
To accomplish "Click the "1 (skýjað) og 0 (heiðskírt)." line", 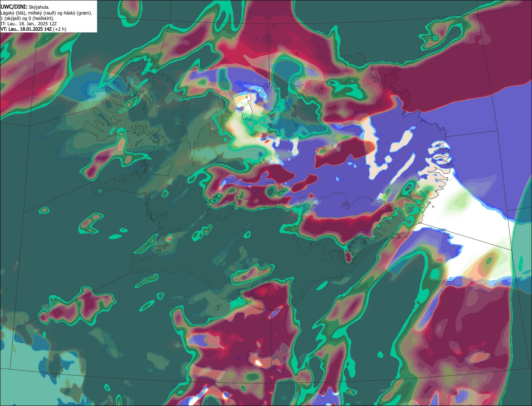I will pyautogui.click(x=27, y=18).
